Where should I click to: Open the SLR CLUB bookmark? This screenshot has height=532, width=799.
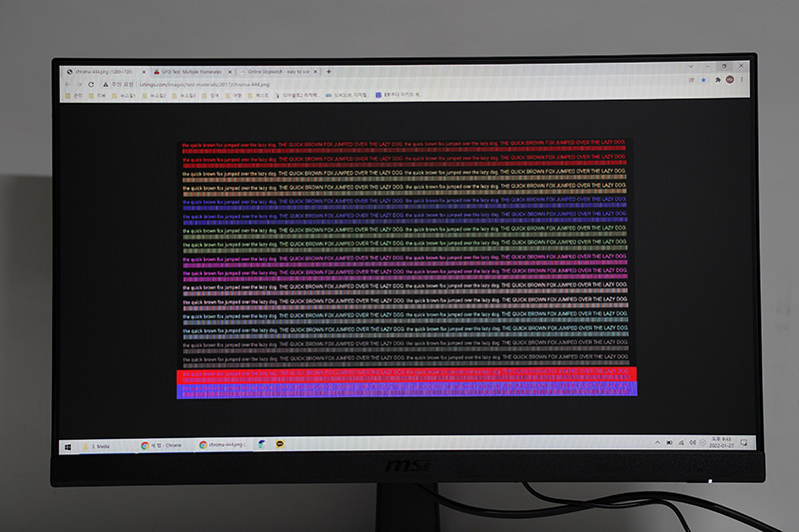click(346, 95)
